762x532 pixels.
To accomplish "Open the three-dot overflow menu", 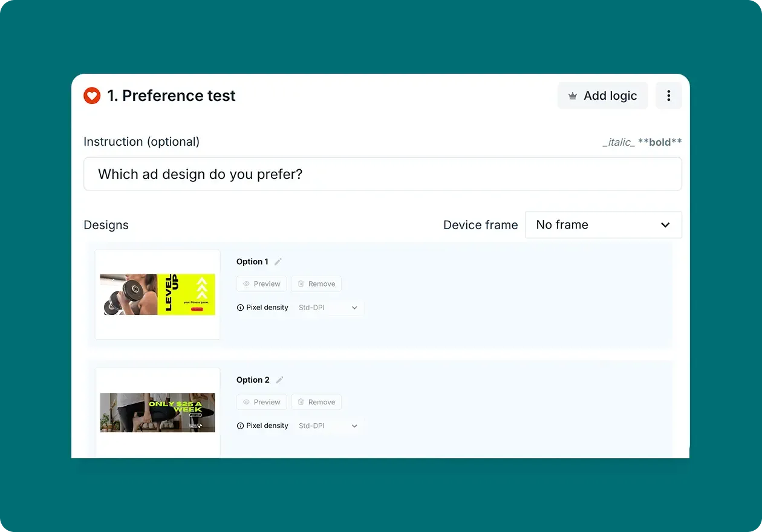I will coord(668,96).
